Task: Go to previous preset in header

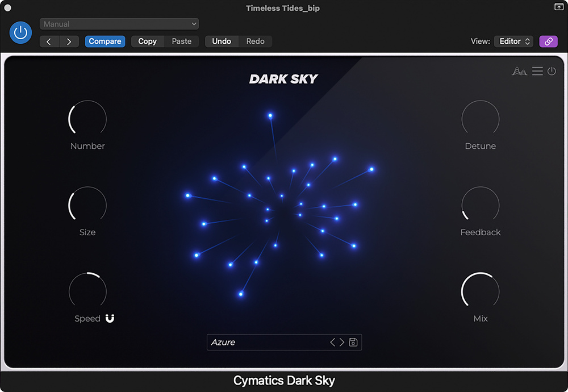Action: pyautogui.click(x=49, y=41)
